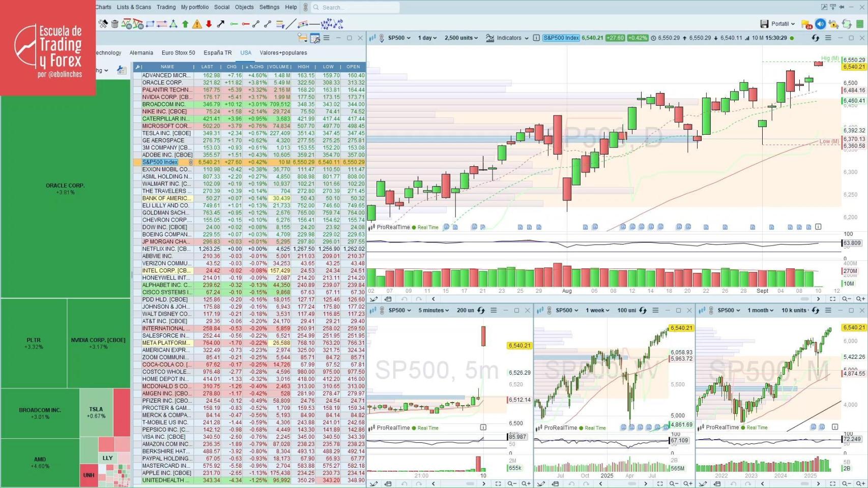
Task: Expand the Portatil workspace dropdown
Action: coord(782,23)
